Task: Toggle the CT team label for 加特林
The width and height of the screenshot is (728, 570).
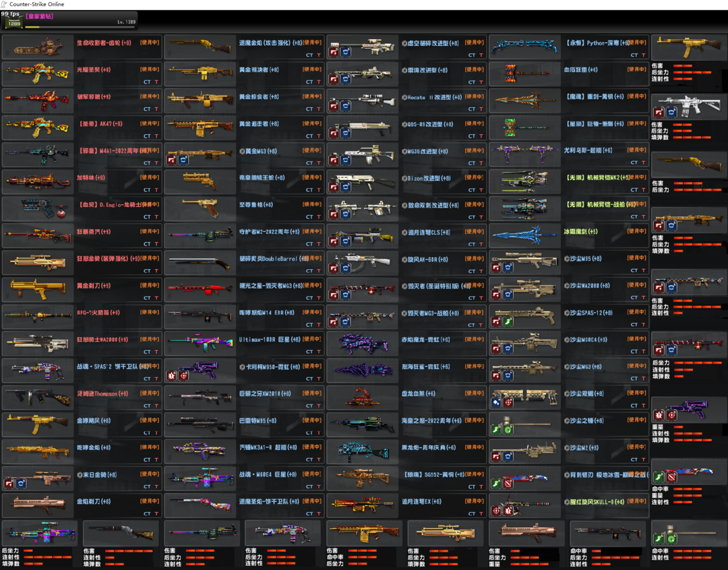Action: 146,190
